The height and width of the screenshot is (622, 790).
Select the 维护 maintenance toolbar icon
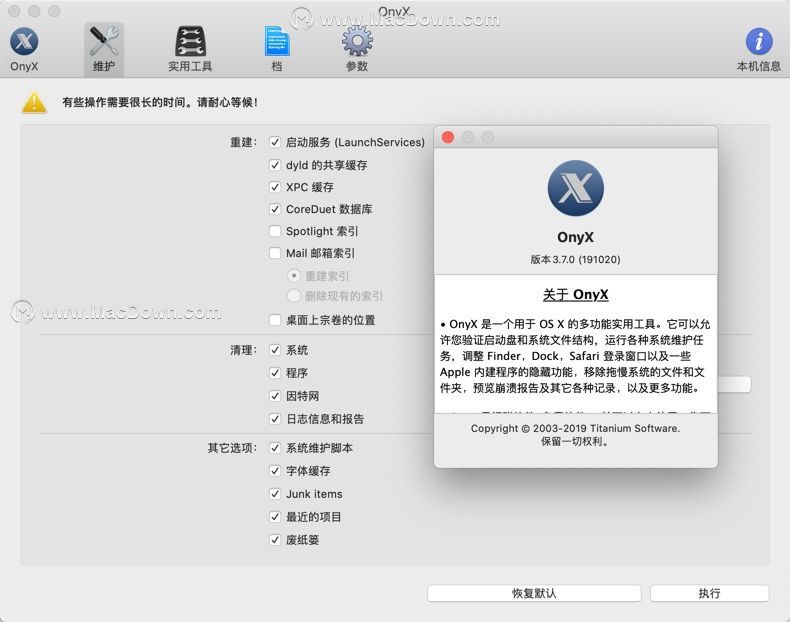click(x=104, y=49)
